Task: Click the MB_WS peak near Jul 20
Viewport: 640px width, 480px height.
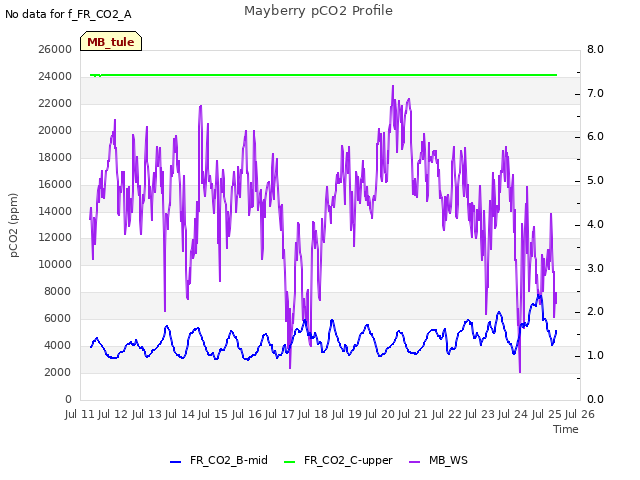Action: point(393,87)
